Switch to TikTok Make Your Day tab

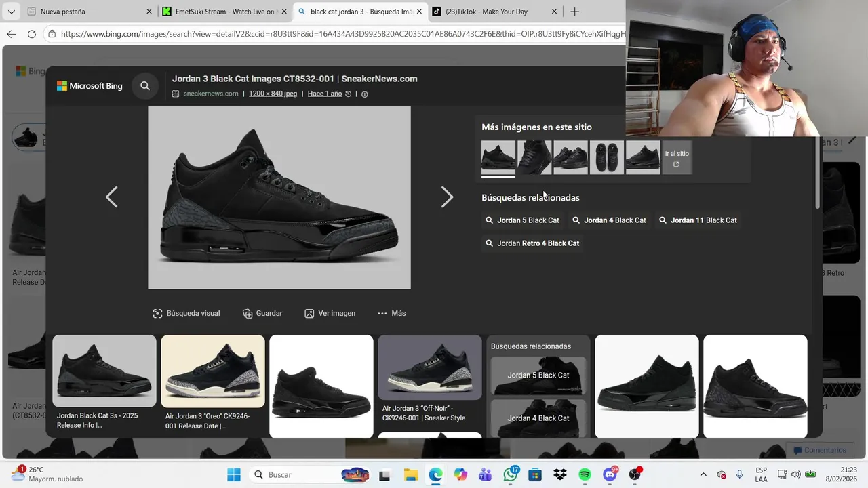click(x=494, y=12)
